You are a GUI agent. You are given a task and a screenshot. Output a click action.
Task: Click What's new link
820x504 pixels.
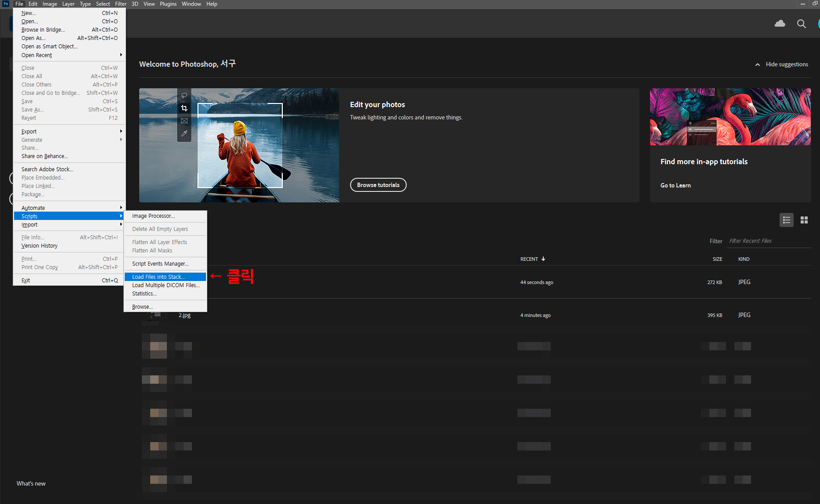(31, 483)
